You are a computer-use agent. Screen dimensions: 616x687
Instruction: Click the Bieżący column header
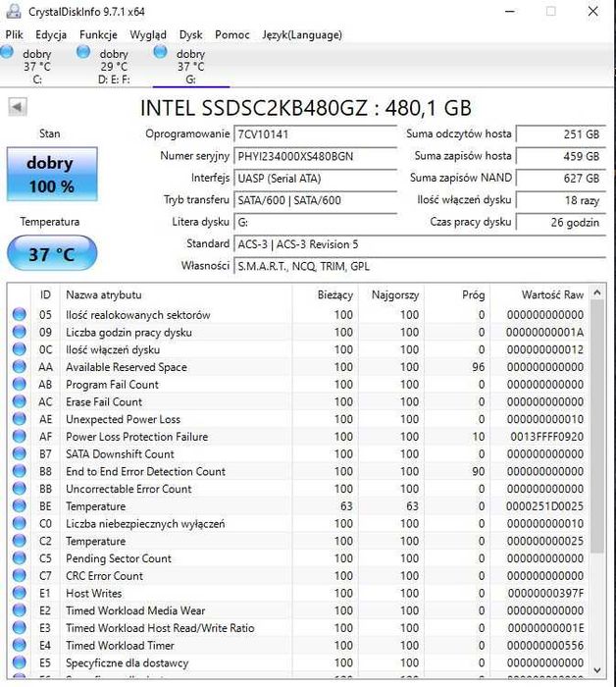[x=326, y=294]
